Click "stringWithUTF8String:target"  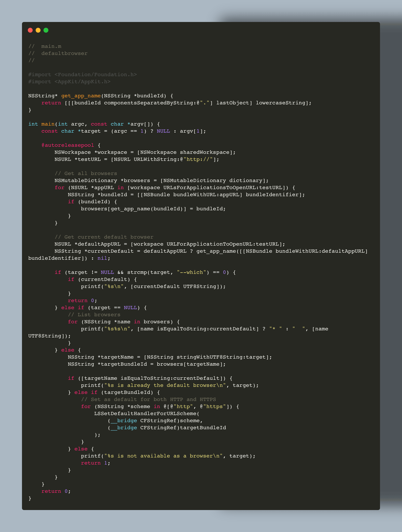pyautogui.click(x=221, y=357)
